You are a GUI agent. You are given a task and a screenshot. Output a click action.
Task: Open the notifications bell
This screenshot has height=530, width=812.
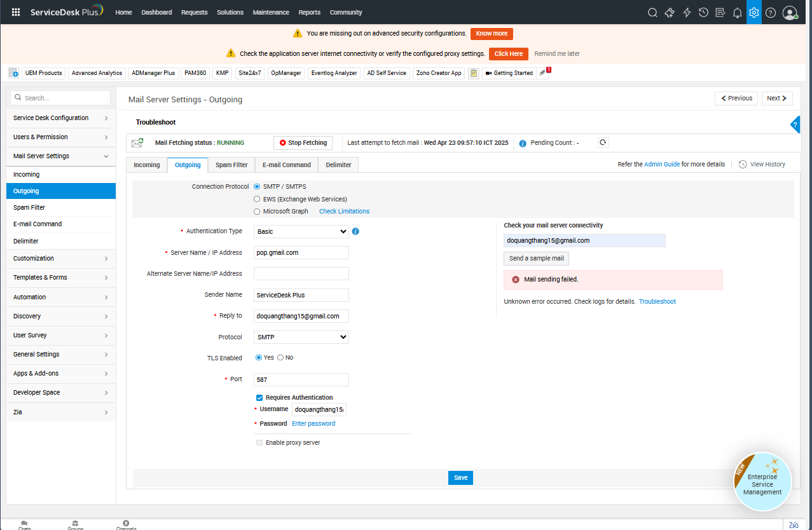[x=738, y=12]
